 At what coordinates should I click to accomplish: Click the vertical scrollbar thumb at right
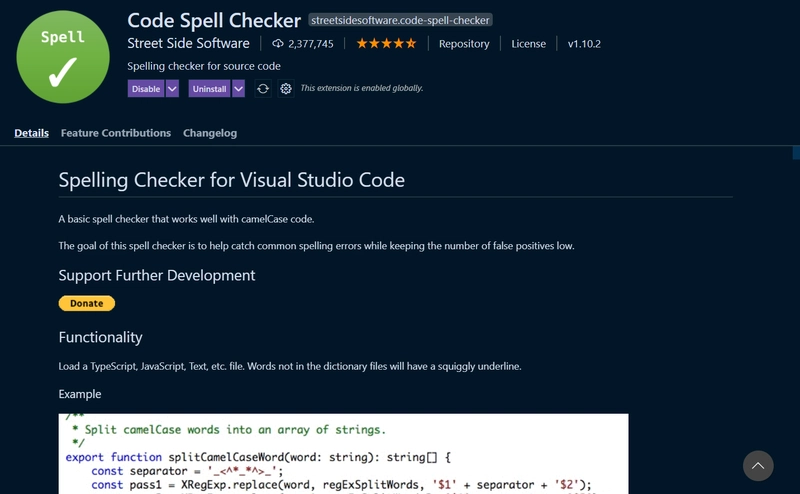tap(796, 153)
